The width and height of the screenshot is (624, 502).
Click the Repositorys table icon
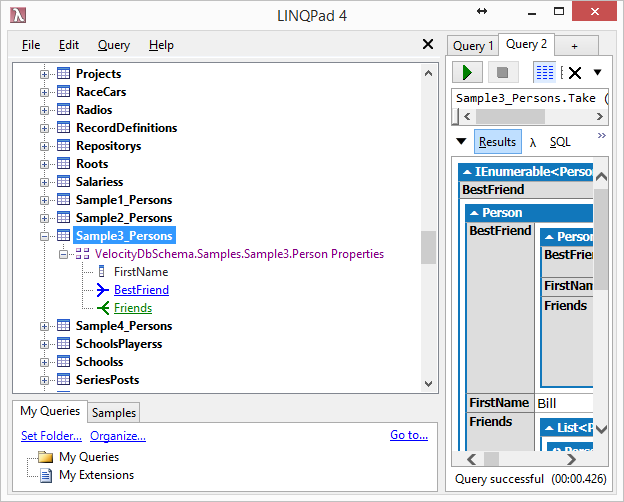click(63, 145)
